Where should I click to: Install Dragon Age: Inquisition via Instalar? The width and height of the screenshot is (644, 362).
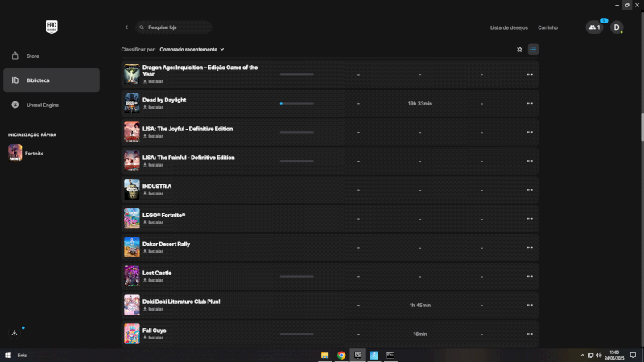(x=153, y=82)
